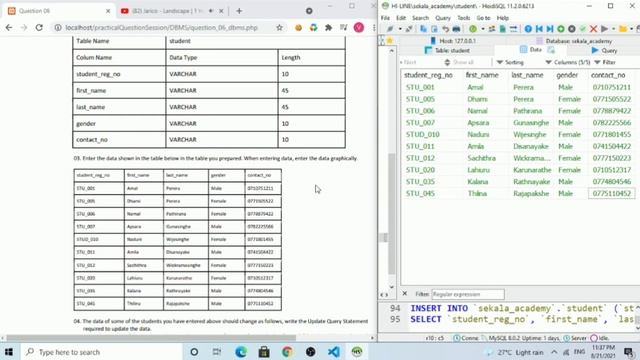Select the STU_001 cell in grid

[420, 87]
